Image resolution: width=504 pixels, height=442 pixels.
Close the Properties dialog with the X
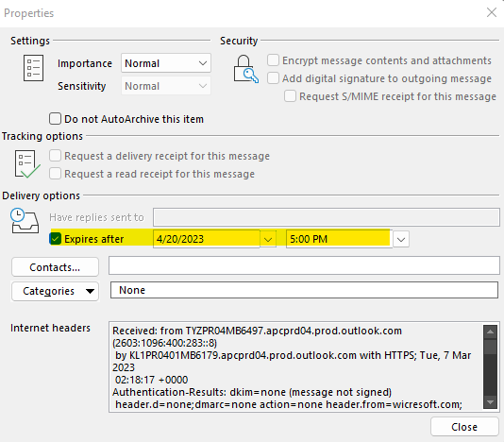[492, 12]
